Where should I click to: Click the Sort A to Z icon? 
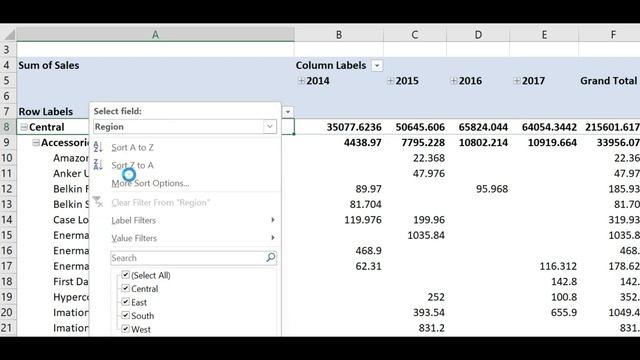tap(98, 147)
